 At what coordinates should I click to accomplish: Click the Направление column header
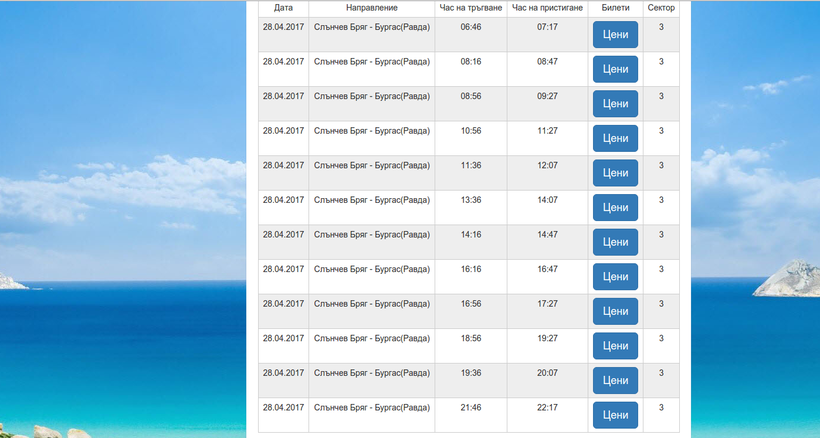pyautogui.click(x=371, y=8)
